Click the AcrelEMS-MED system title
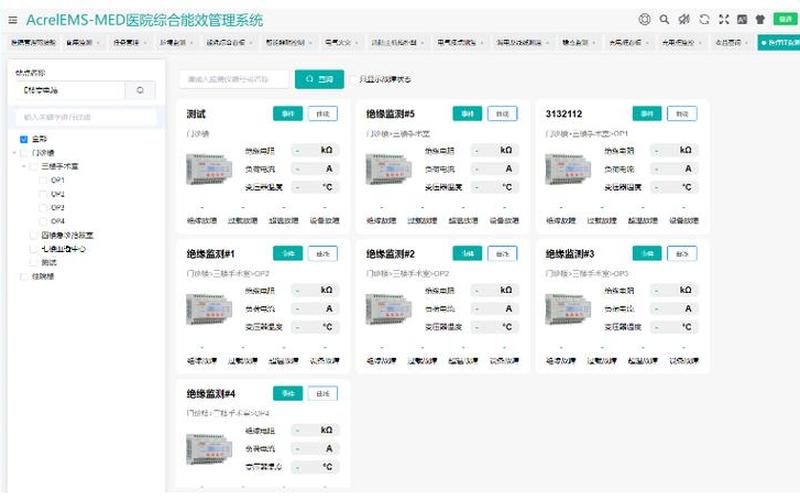Image resolution: width=800 pixels, height=500 pixels. pos(144,20)
